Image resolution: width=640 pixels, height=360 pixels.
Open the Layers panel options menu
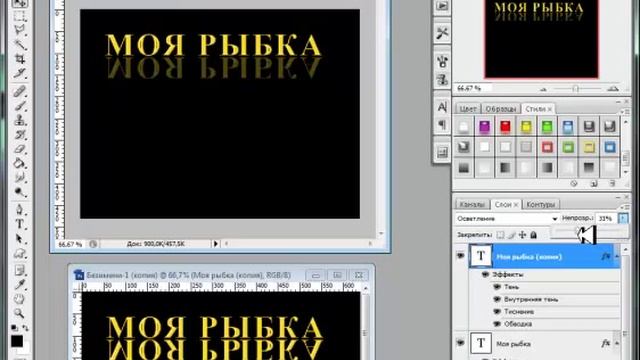[x=624, y=207]
